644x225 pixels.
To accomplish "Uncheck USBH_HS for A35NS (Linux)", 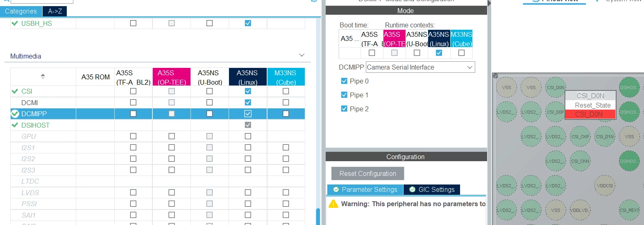I will [248, 23].
